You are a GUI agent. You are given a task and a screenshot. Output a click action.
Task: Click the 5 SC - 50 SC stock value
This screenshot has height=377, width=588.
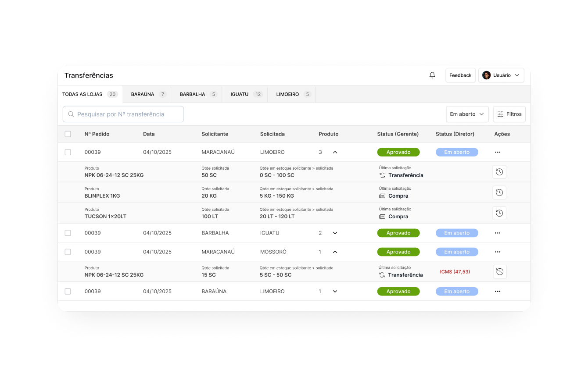tap(276, 275)
